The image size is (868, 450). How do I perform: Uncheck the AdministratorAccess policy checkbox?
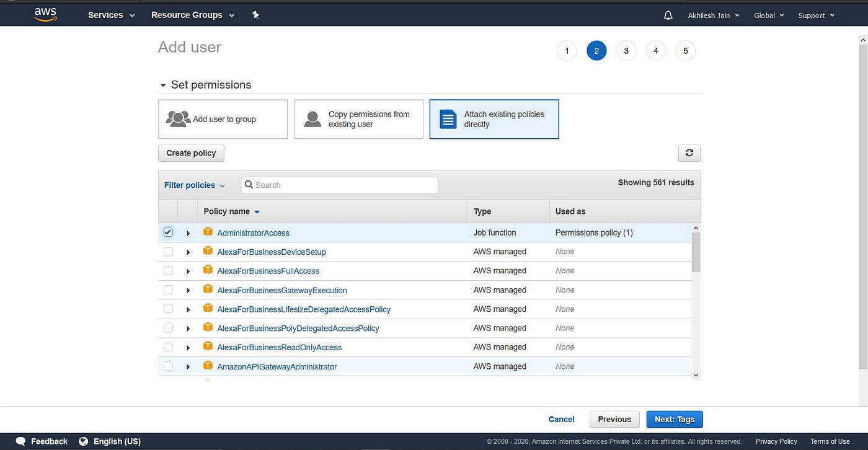(x=168, y=232)
